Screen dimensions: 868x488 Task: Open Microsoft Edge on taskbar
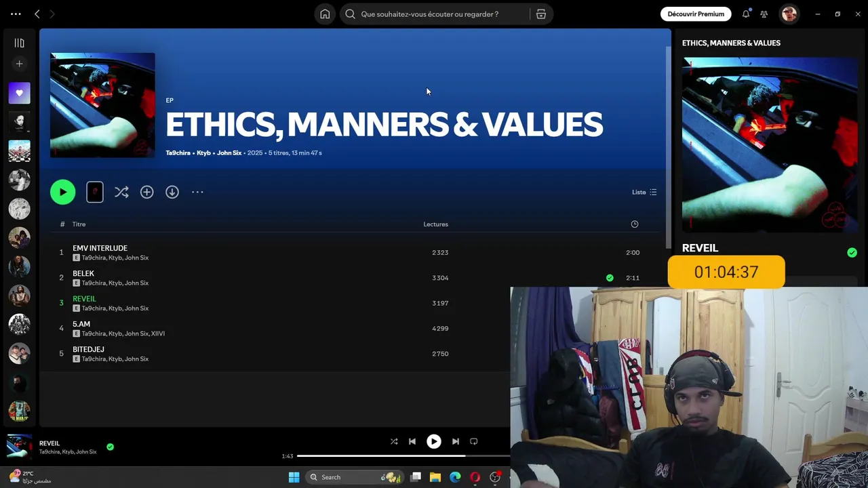point(455,477)
